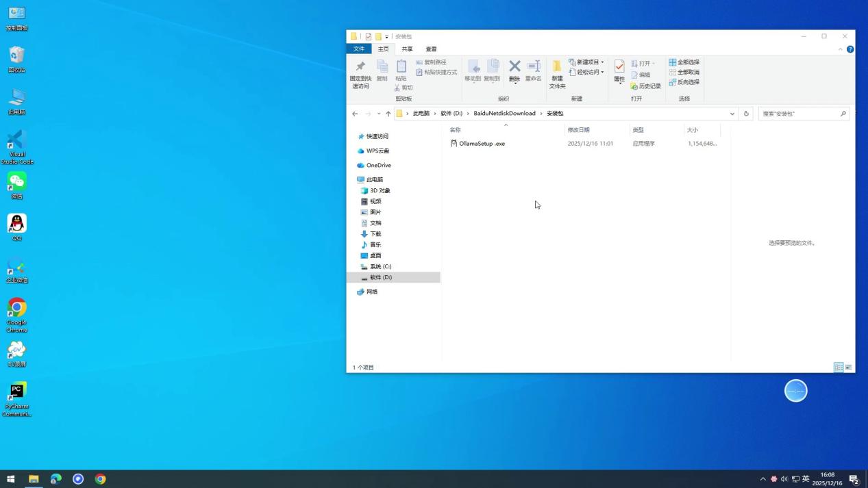This screenshot has width=868, height=488.
Task: Switch to the 查看 ribbon tab
Action: (431, 49)
